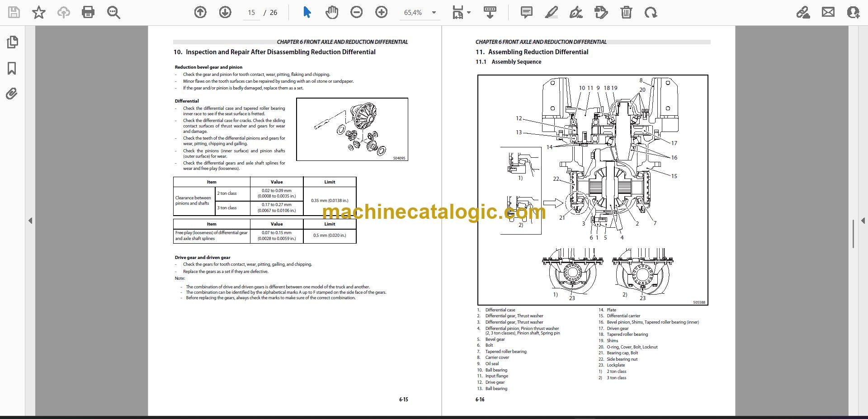Go to the next page with the down arrow

(225, 13)
